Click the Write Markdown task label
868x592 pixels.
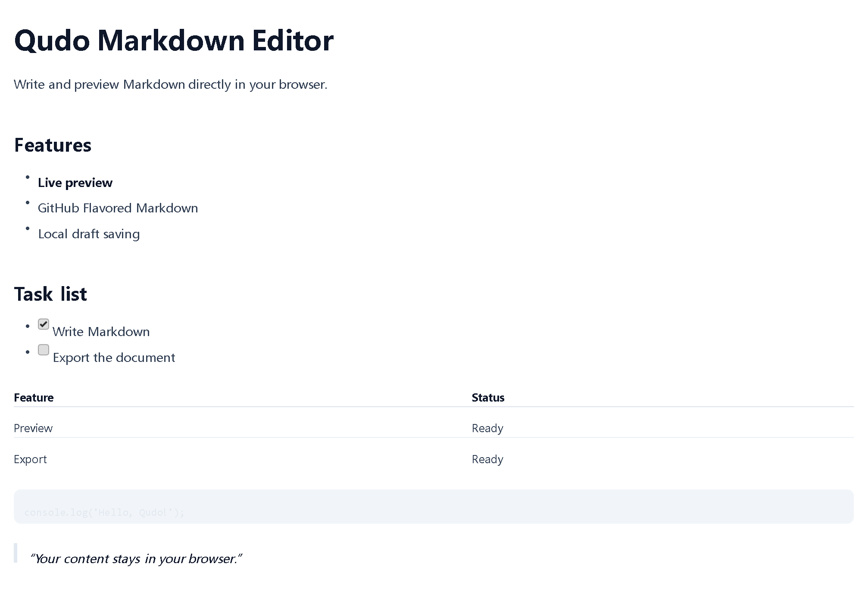point(101,332)
